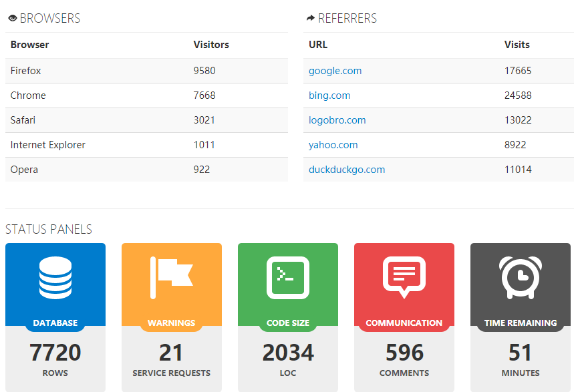Click the 2034 LOC count
Image resolution: width=574 pixels, height=392 pixels.
(x=288, y=353)
